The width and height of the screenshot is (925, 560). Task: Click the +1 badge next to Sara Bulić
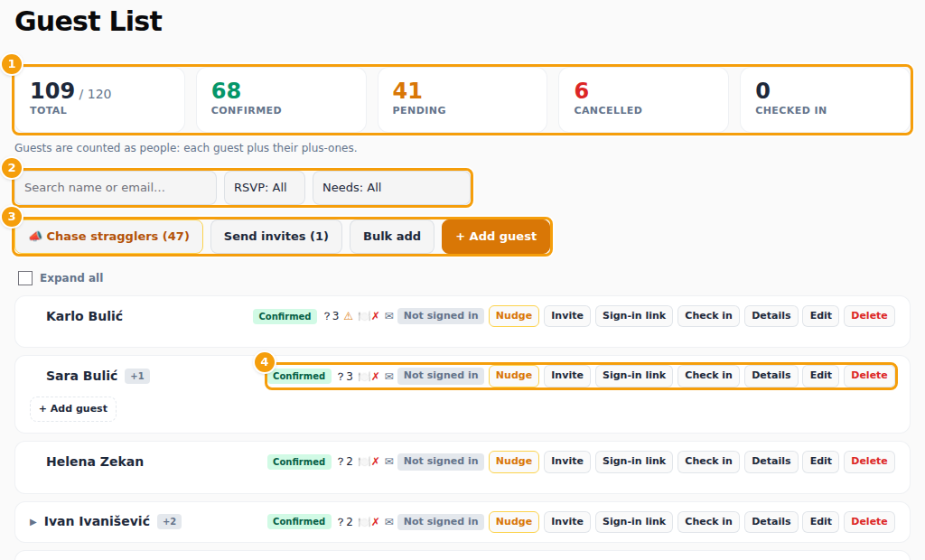click(137, 376)
